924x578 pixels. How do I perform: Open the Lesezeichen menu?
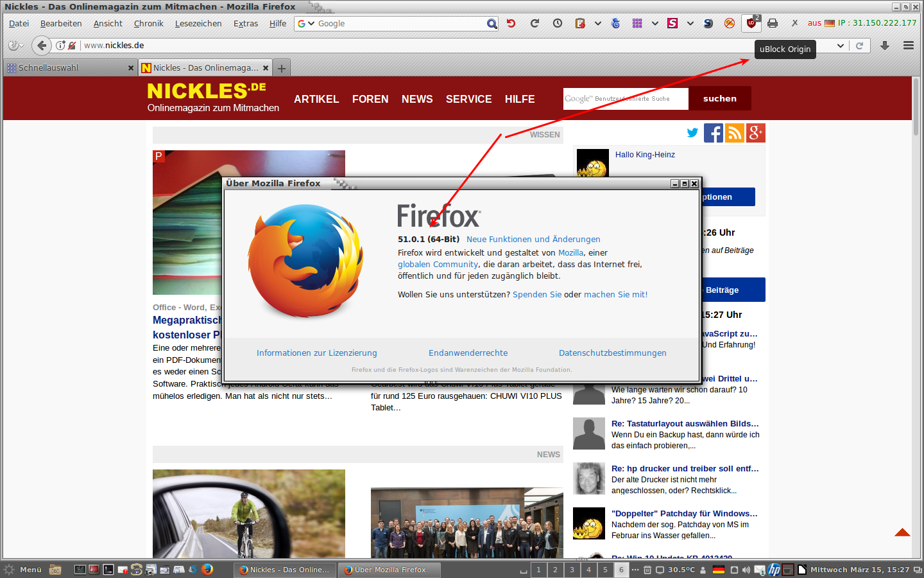point(198,24)
